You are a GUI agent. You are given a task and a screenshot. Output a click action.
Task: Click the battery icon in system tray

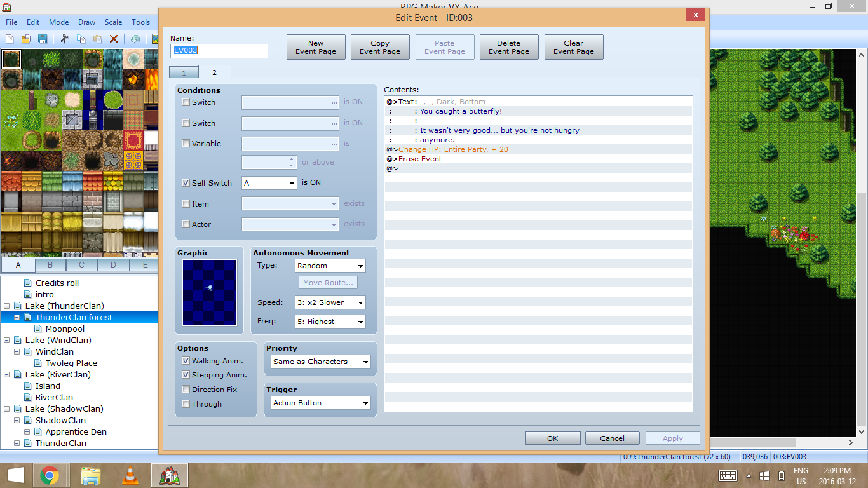(x=781, y=476)
